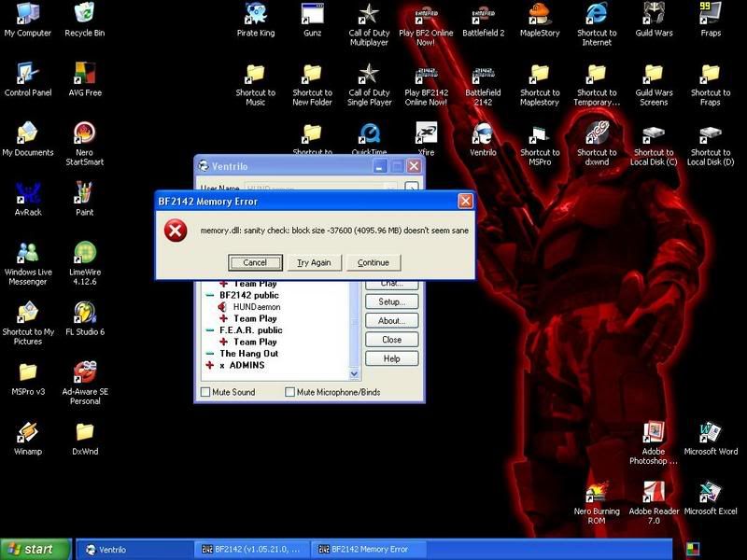Switch to Ventrilo taskbar button
The height and width of the screenshot is (560, 747).
(x=134, y=550)
